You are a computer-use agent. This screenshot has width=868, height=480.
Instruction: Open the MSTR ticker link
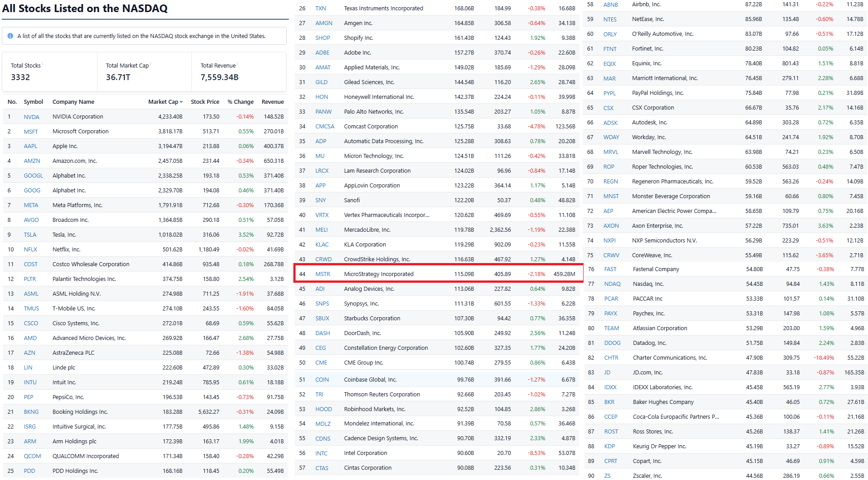(323, 274)
